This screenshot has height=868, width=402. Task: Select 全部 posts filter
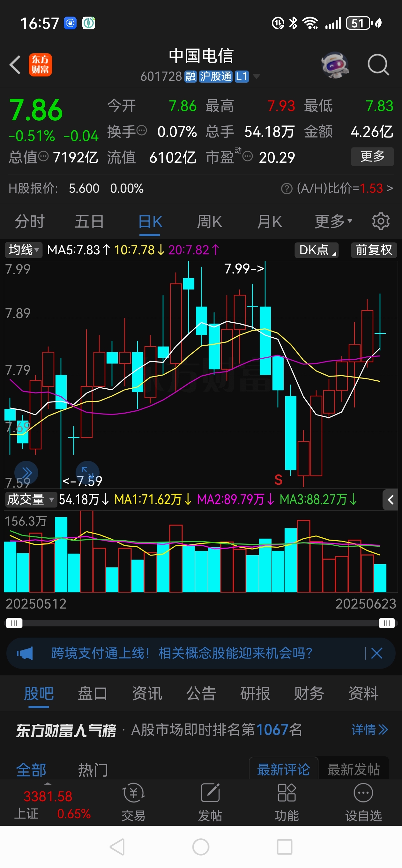[31, 770]
